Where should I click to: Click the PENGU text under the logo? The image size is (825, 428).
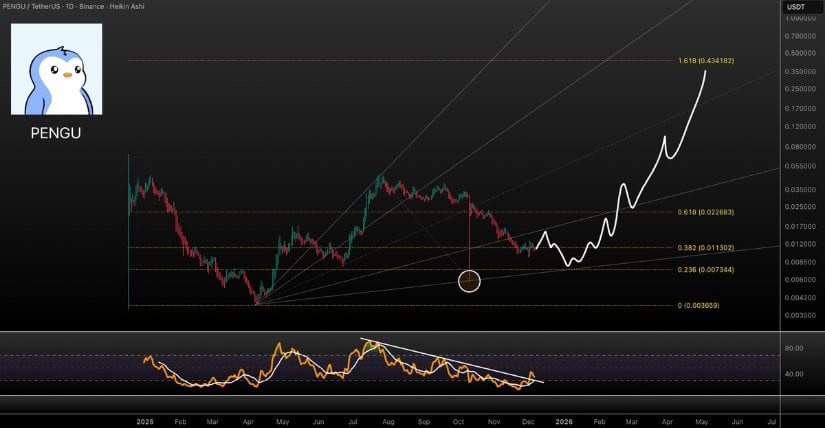56,133
